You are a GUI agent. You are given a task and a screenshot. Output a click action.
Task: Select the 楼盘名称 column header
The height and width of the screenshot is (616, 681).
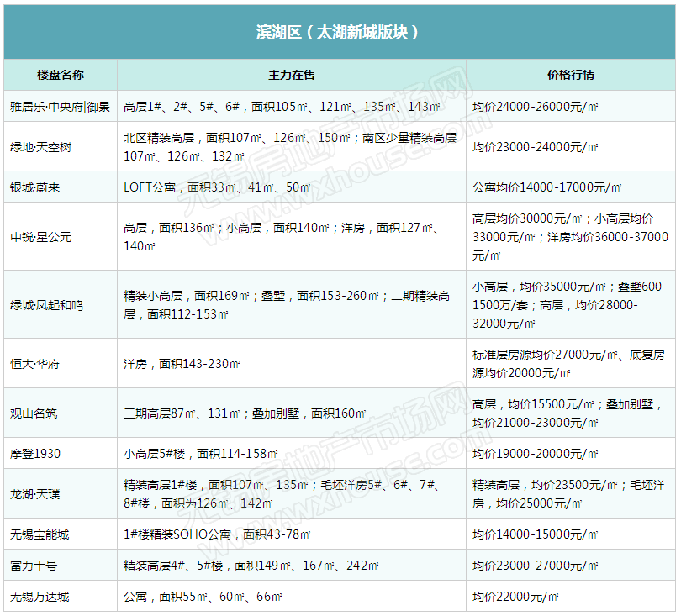click(x=61, y=75)
